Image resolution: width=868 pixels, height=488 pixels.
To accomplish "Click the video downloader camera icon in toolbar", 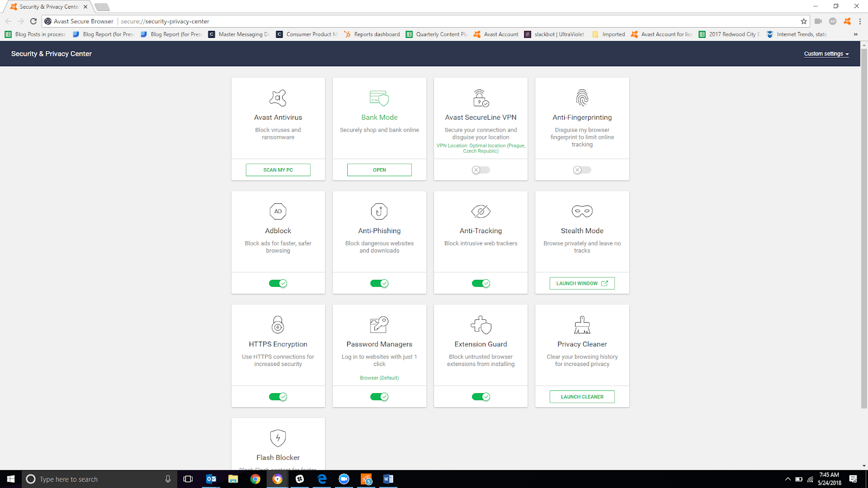I will 818,21.
